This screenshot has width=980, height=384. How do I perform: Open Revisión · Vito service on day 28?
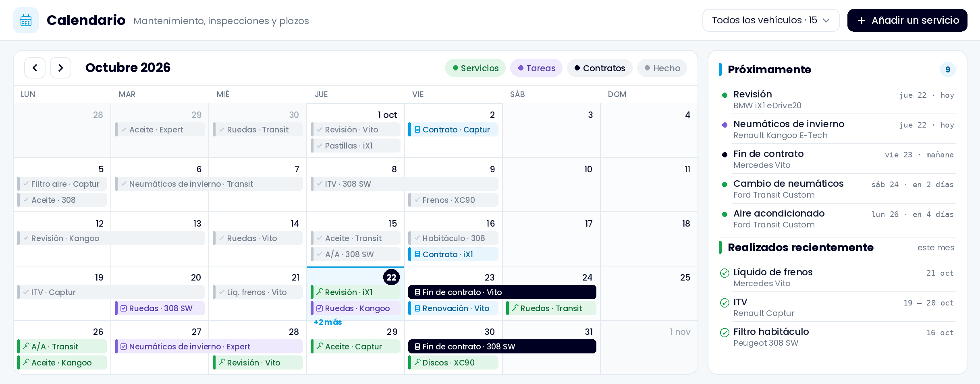pos(258,363)
